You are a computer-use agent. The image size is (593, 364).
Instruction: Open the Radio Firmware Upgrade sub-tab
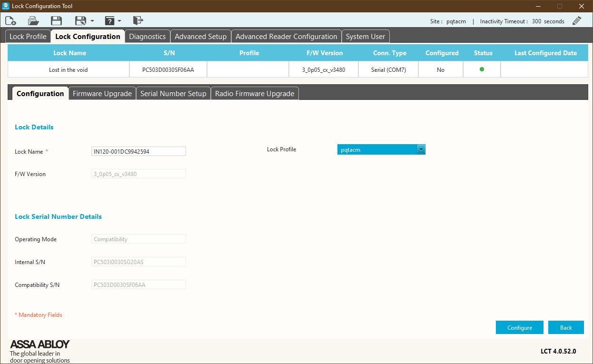pyautogui.click(x=255, y=94)
